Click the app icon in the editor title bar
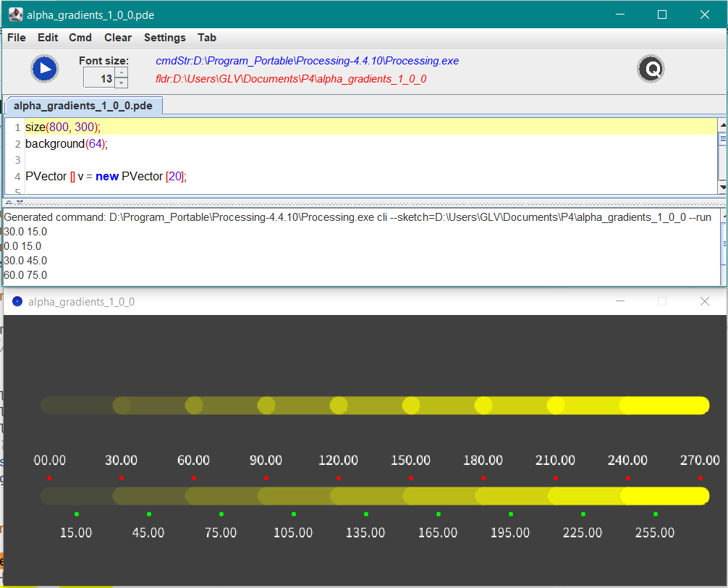The width and height of the screenshot is (728, 588). [15, 14]
